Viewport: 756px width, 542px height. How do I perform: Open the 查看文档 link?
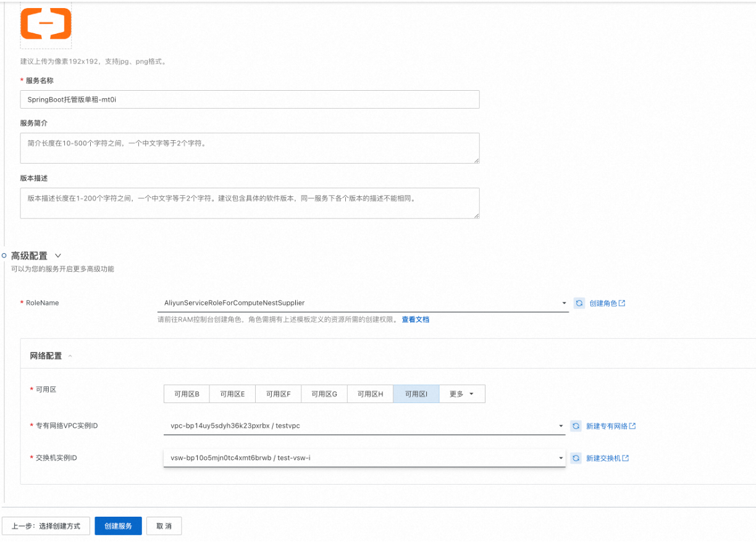click(415, 320)
